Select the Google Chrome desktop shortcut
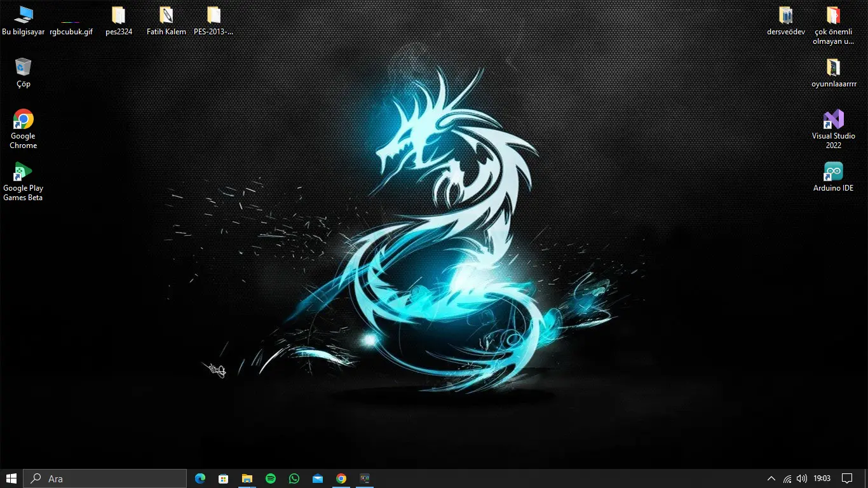 click(24, 129)
